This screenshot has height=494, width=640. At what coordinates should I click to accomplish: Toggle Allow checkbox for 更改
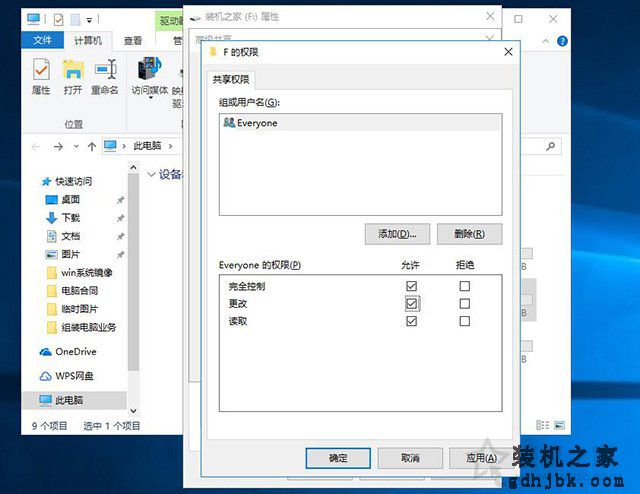point(411,304)
